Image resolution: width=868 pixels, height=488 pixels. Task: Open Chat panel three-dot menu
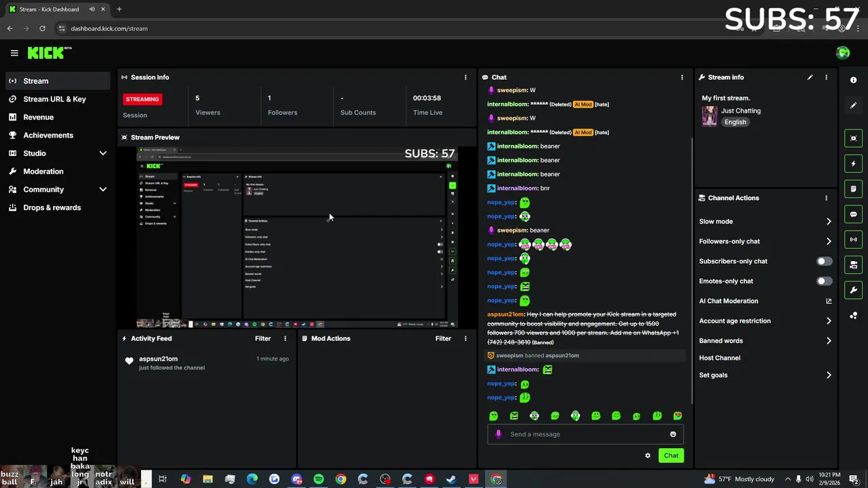point(682,77)
